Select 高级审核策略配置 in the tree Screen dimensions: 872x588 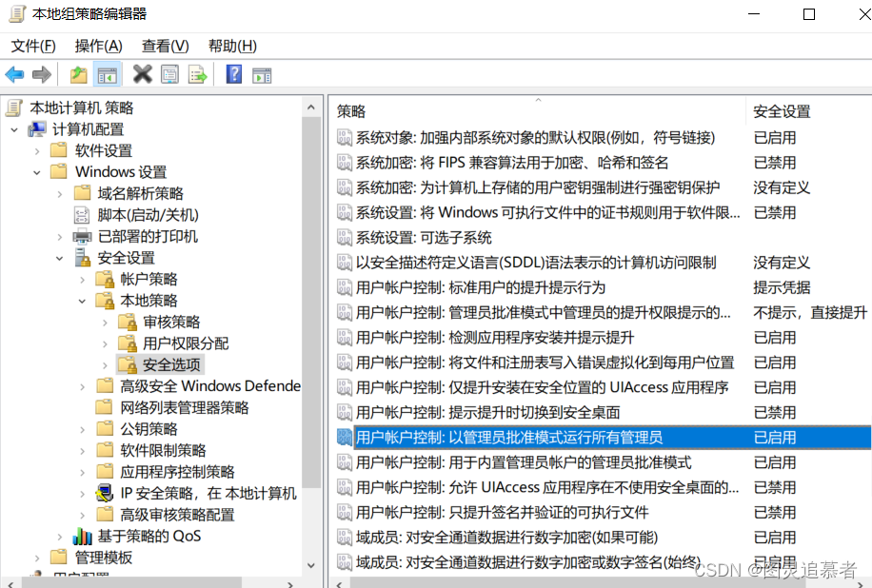pos(177,515)
